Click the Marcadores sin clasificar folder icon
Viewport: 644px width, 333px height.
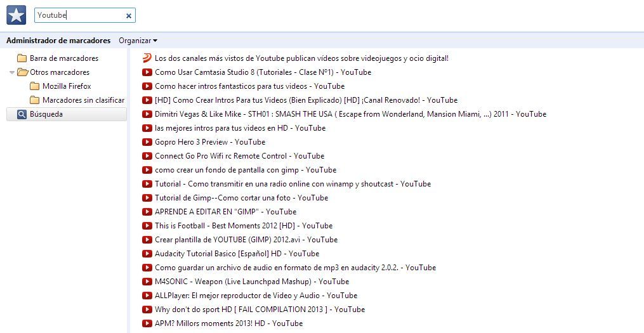pyautogui.click(x=34, y=100)
